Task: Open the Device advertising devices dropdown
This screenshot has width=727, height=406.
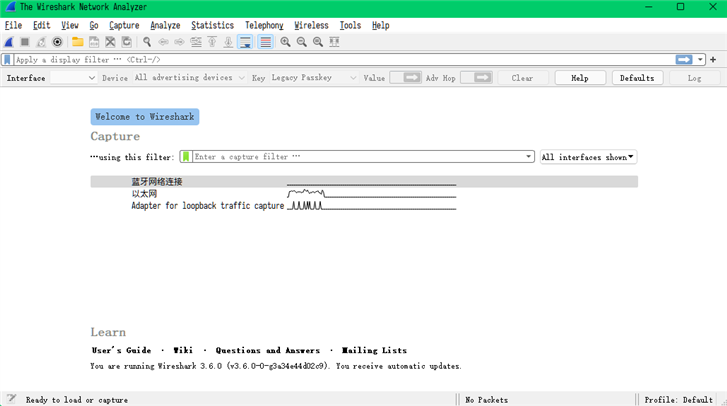Action: click(x=189, y=78)
